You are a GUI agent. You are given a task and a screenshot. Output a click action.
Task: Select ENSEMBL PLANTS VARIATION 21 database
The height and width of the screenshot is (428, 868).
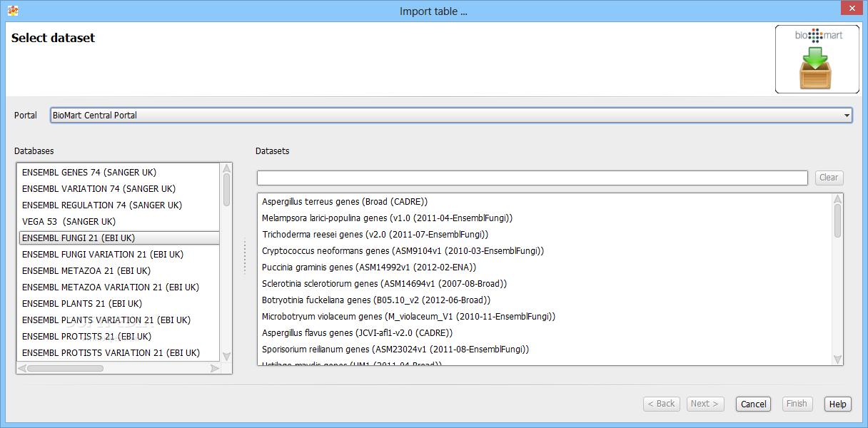coord(119,320)
